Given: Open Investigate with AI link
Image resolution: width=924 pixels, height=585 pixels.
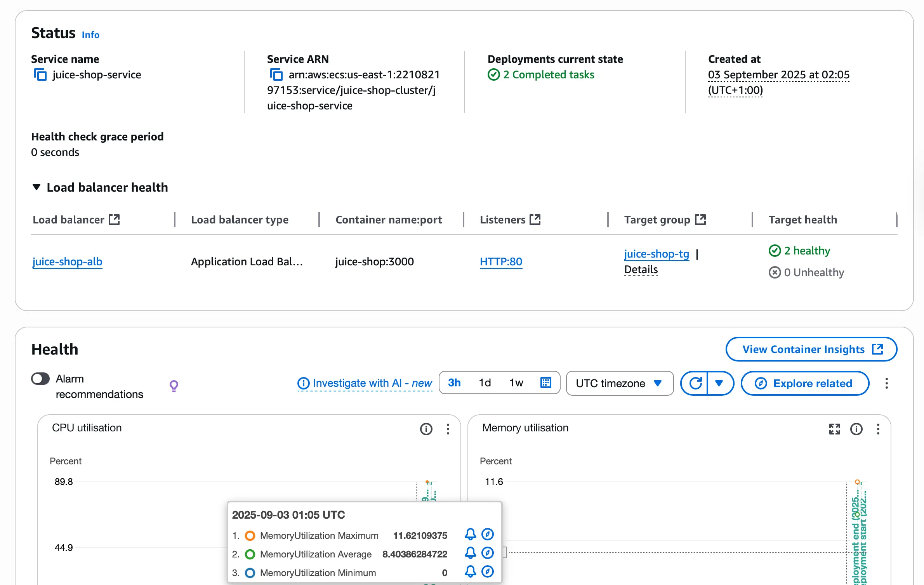Looking at the screenshot, I should tap(365, 383).
